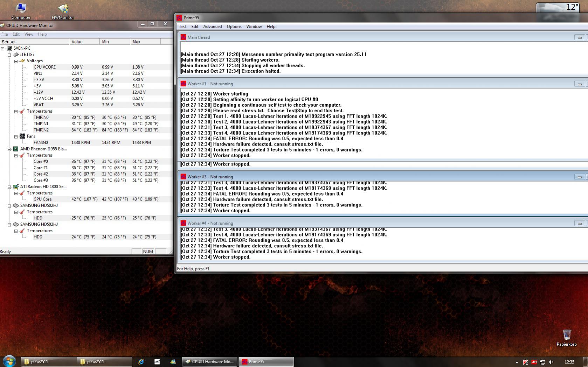
Task: Collapse Temperatures under AMD Phenom II 955
Action: 16,155
